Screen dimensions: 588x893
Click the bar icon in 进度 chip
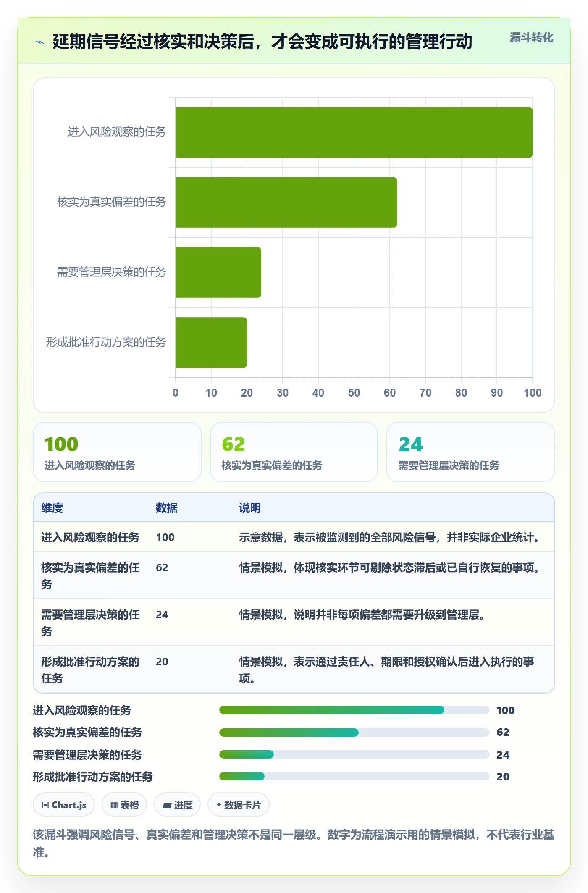[x=167, y=806]
